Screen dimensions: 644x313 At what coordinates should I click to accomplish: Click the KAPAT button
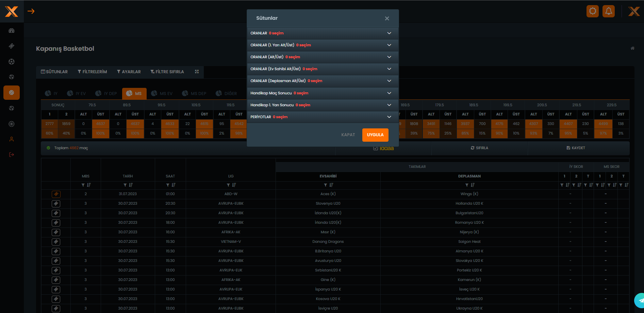pyautogui.click(x=348, y=135)
